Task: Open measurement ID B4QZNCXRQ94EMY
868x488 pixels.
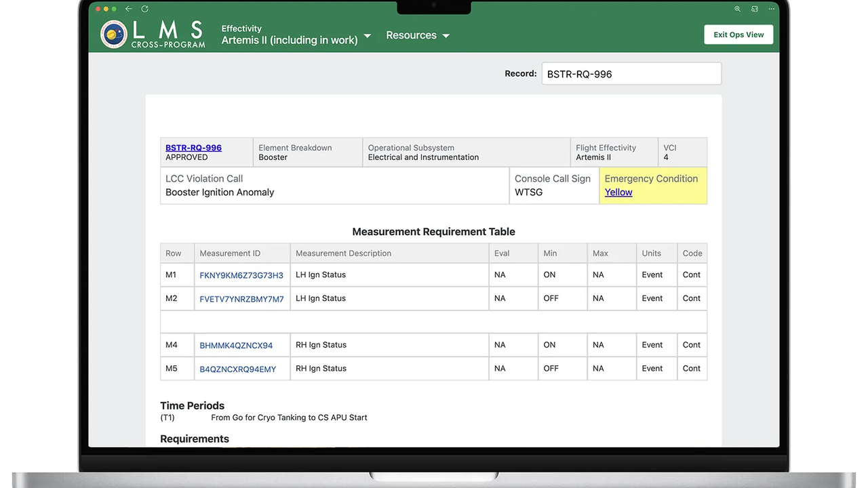Action: [237, 369]
